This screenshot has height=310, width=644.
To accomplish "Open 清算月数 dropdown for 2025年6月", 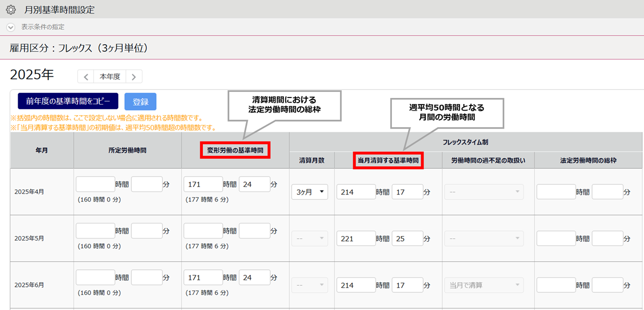I will [310, 285].
